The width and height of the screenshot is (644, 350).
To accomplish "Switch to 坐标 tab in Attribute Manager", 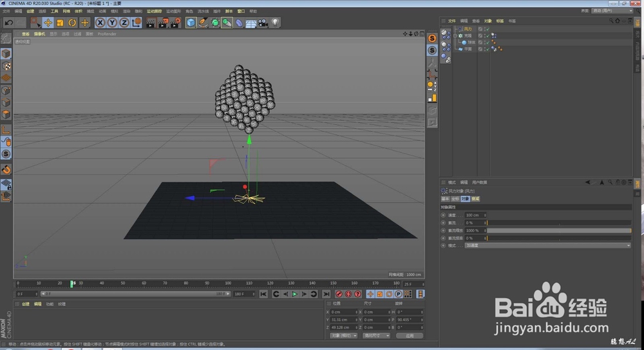I will point(455,199).
